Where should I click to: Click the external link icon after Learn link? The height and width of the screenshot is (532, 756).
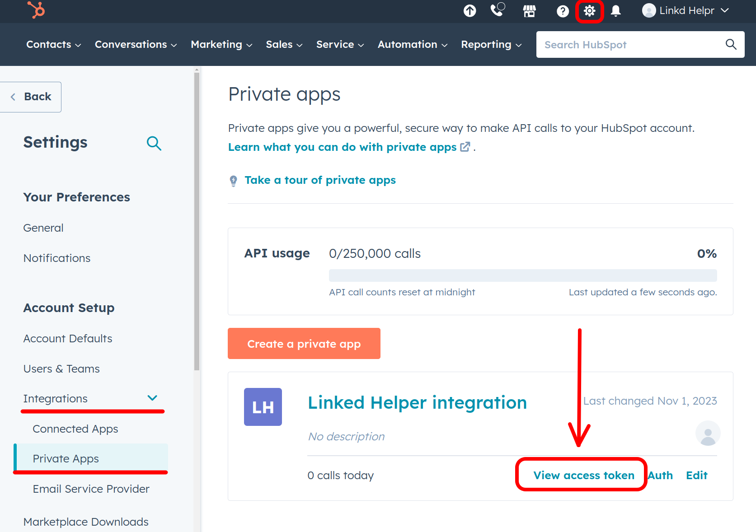click(465, 147)
